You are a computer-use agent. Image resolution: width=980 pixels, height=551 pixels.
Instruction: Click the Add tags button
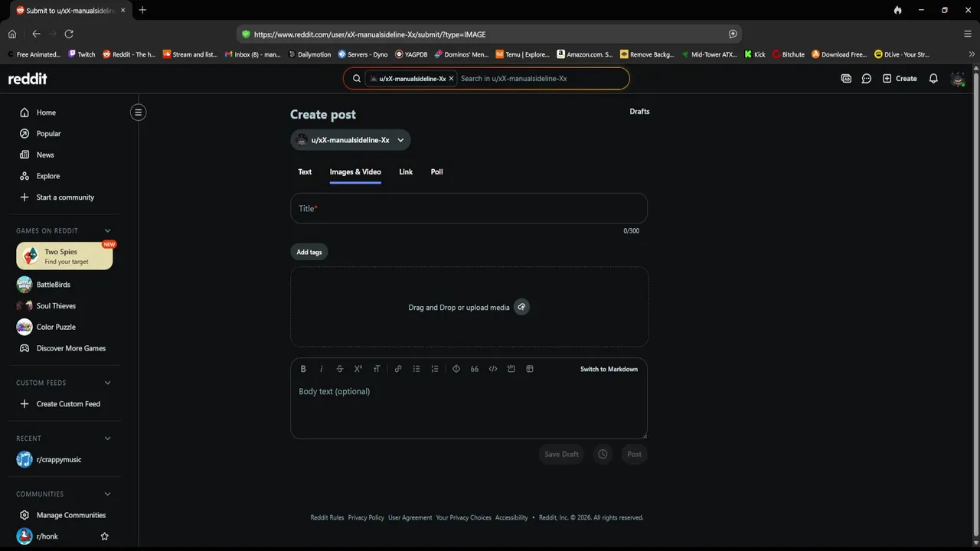[x=309, y=252]
